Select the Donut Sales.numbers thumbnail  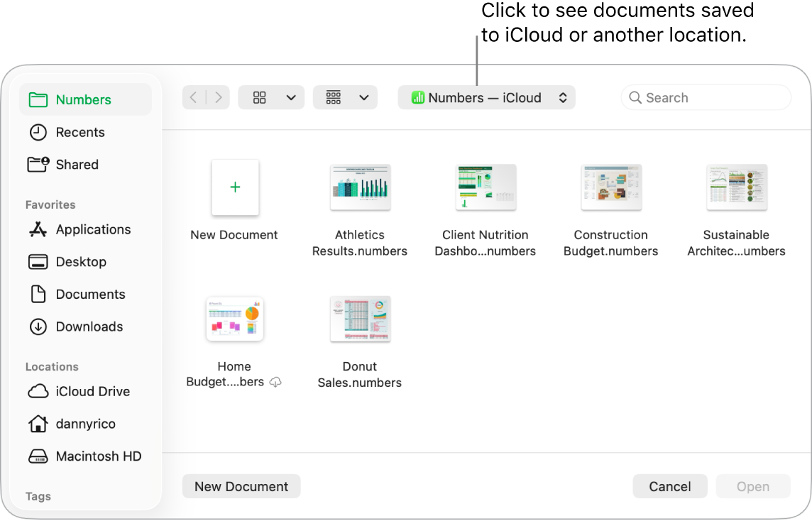point(360,319)
